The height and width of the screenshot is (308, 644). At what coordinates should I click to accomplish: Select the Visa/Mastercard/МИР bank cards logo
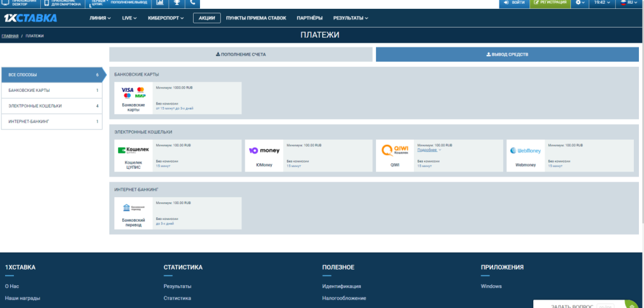click(x=133, y=93)
